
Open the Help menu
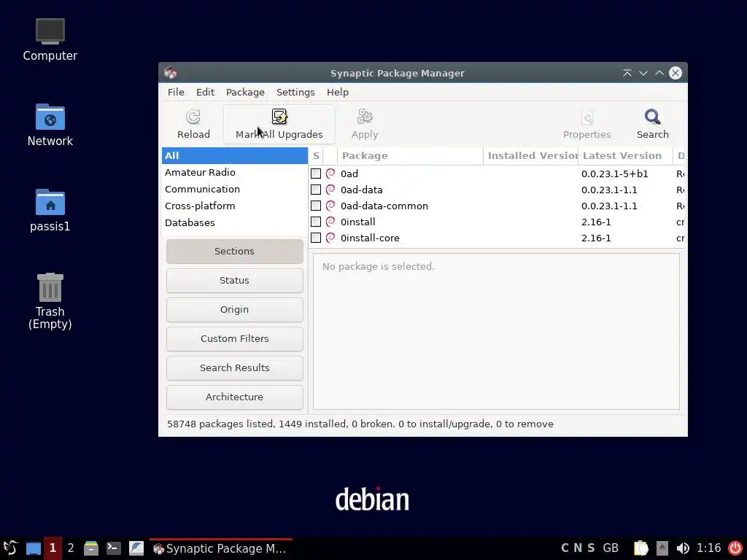pos(338,92)
